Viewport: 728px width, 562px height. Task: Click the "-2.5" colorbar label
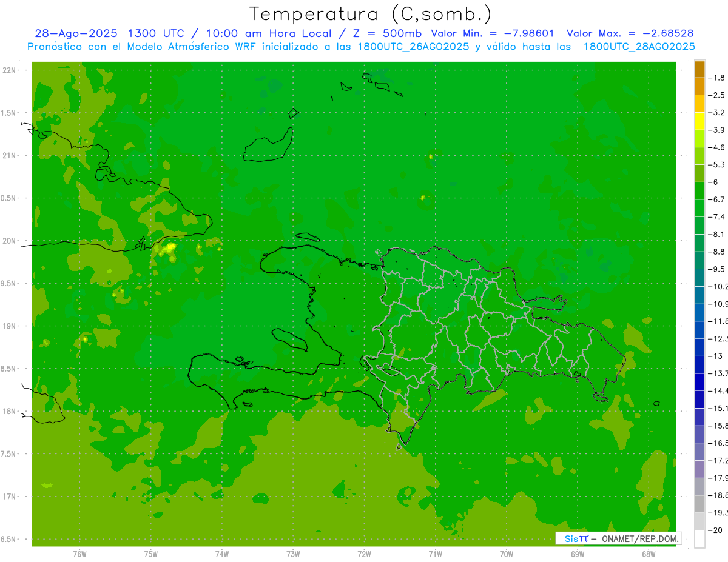point(717,95)
